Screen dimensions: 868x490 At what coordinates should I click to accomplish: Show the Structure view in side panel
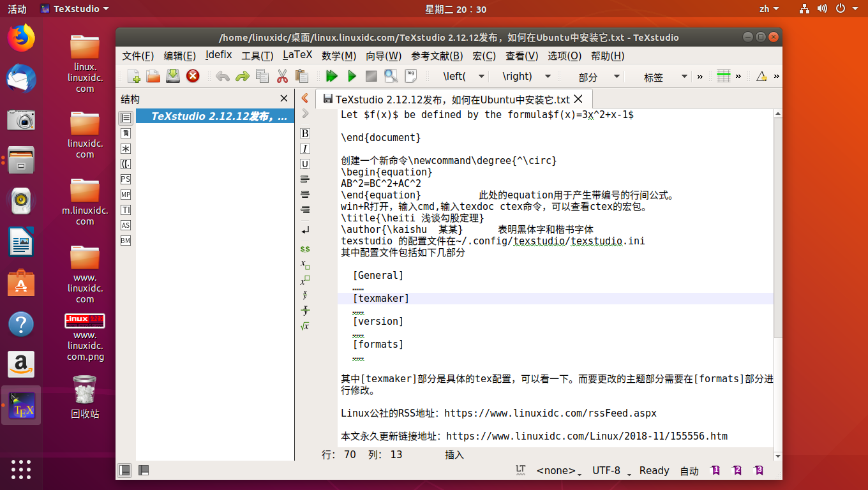point(126,118)
